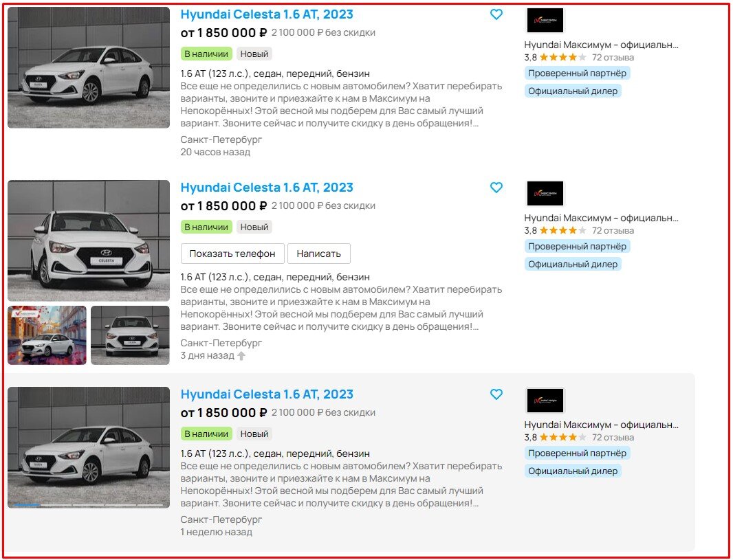Click the second listing's dealer logo

(545, 194)
